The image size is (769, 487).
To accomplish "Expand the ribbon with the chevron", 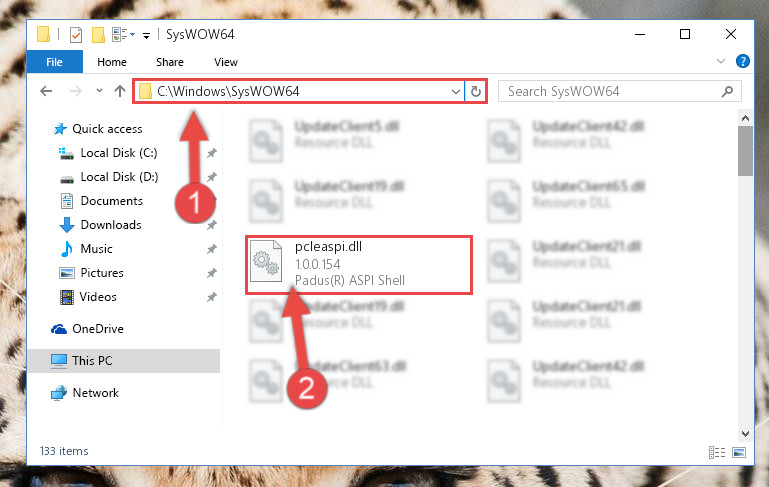I will [x=720, y=61].
